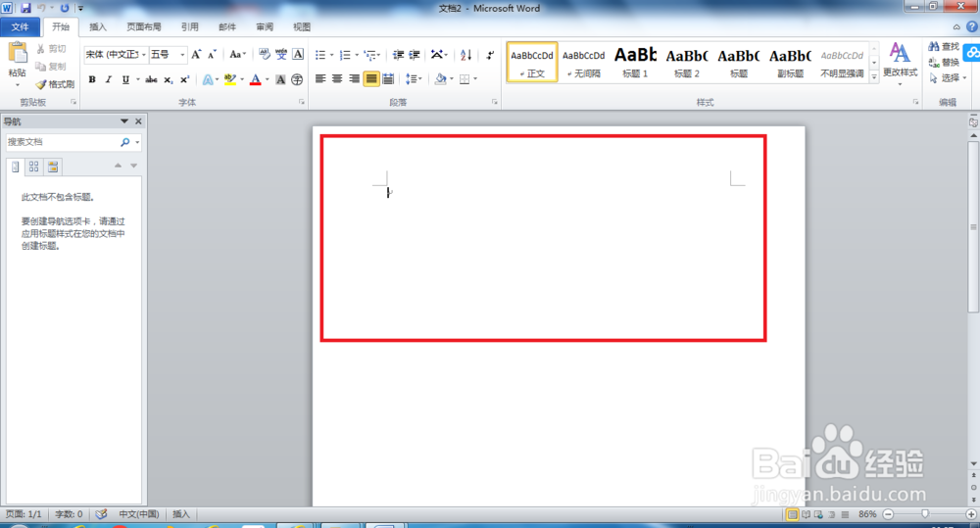The width and height of the screenshot is (980, 528).
Task: Toggle Italic formatting
Action: (108, 79)
